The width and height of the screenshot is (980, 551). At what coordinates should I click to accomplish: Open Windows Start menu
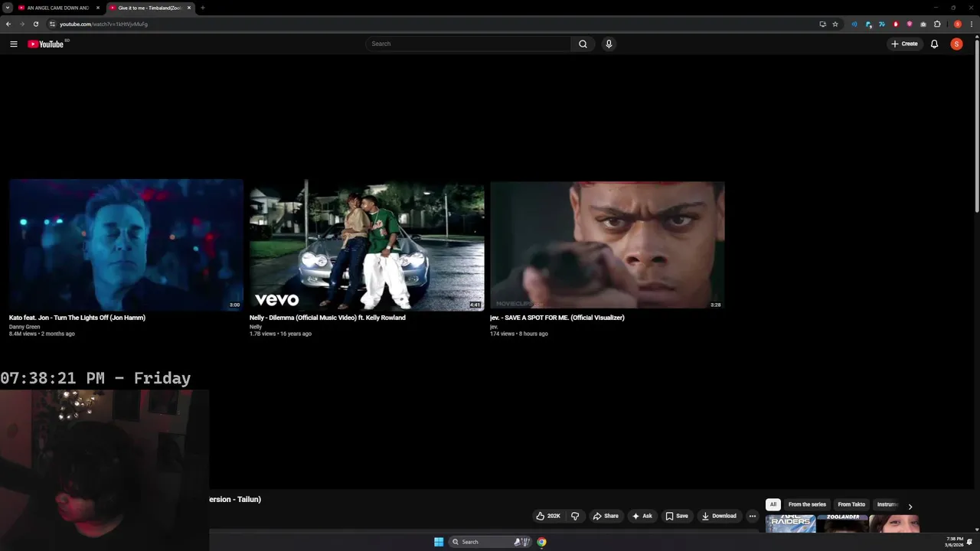click(439, 542)
